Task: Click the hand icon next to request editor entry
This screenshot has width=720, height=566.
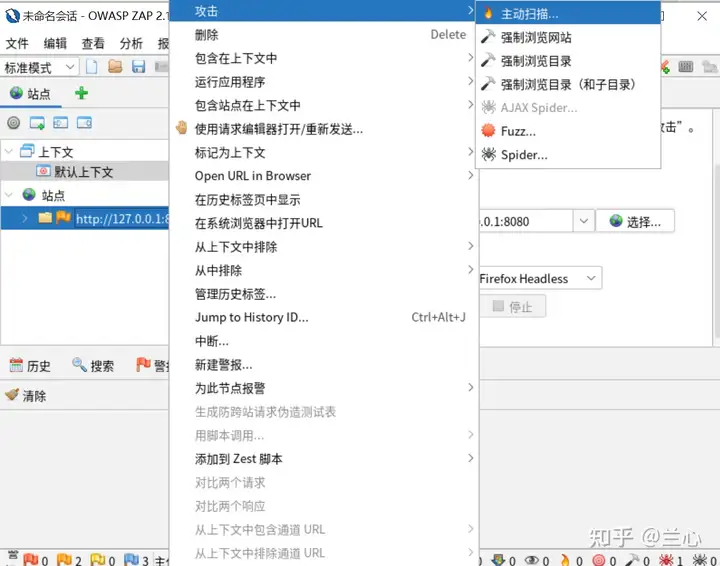Action: tap(182, 128)
